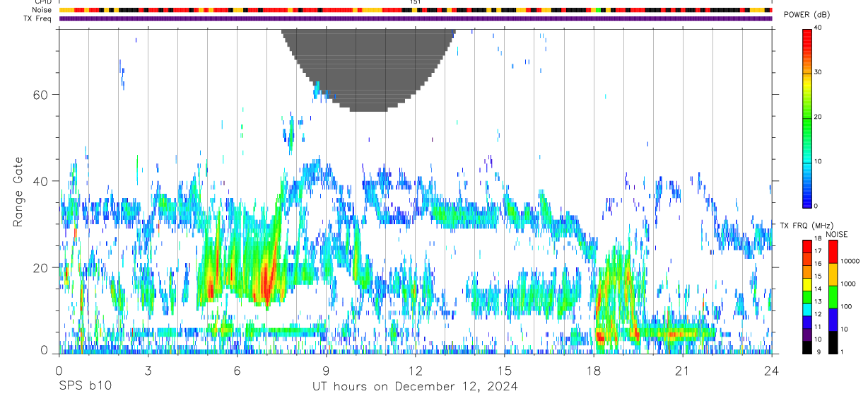Click the noise legend tick '10000'
Screen dimensions: 868x401
pos(850,262)
